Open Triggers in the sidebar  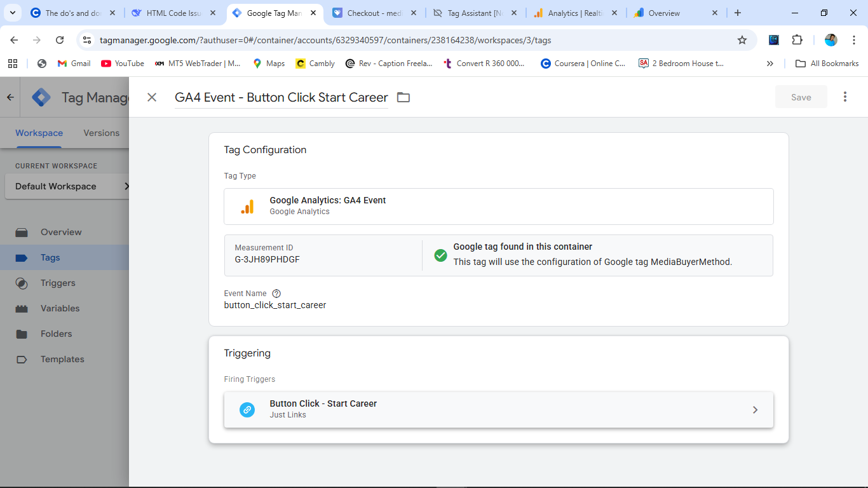click(58, 283)
